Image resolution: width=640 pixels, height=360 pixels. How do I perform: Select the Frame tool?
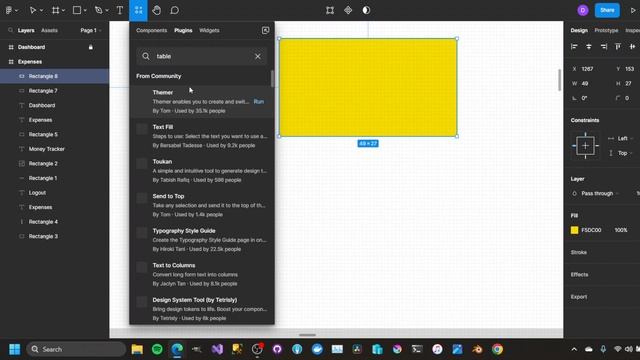[56, 10]
